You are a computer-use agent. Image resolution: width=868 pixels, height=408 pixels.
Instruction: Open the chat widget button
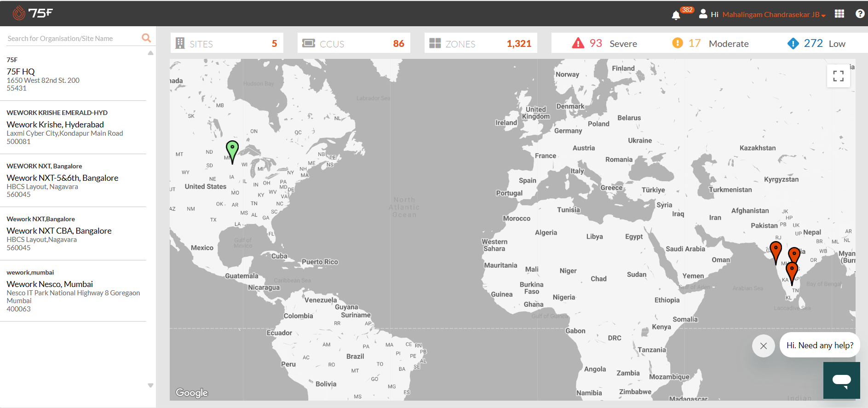pyautogui.click(x=841, y=380)
